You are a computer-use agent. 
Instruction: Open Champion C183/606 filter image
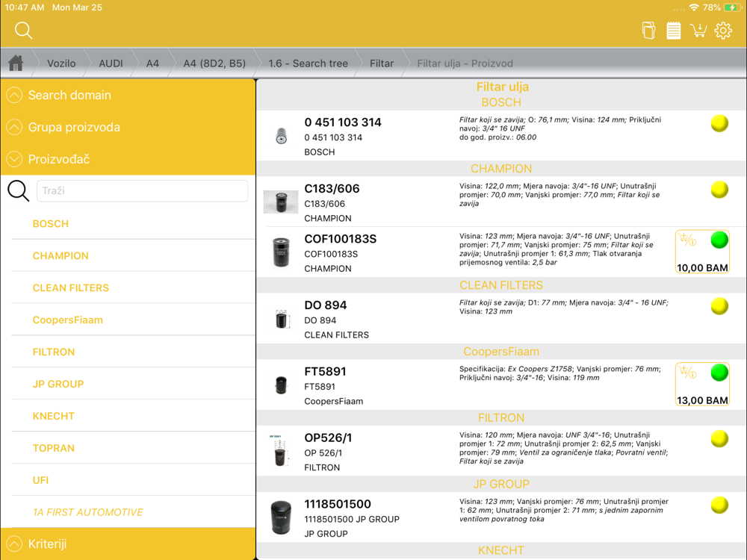tap(281, 202)
